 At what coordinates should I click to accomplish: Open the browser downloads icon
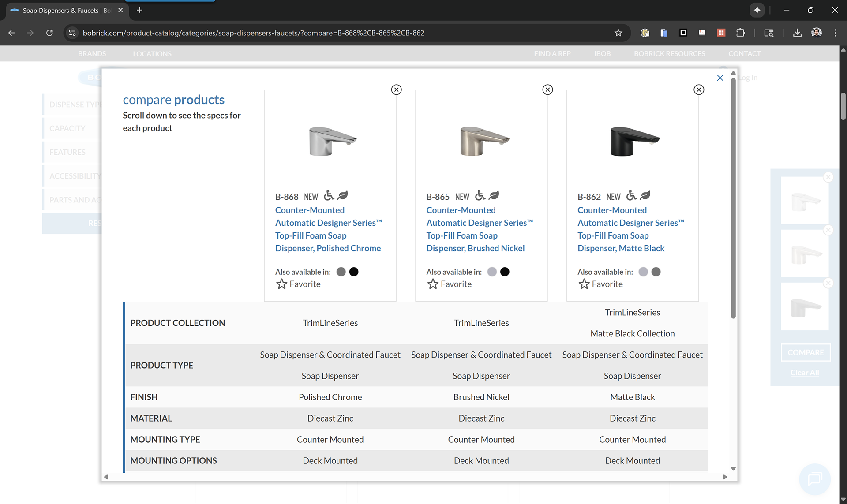coord(797,33)
